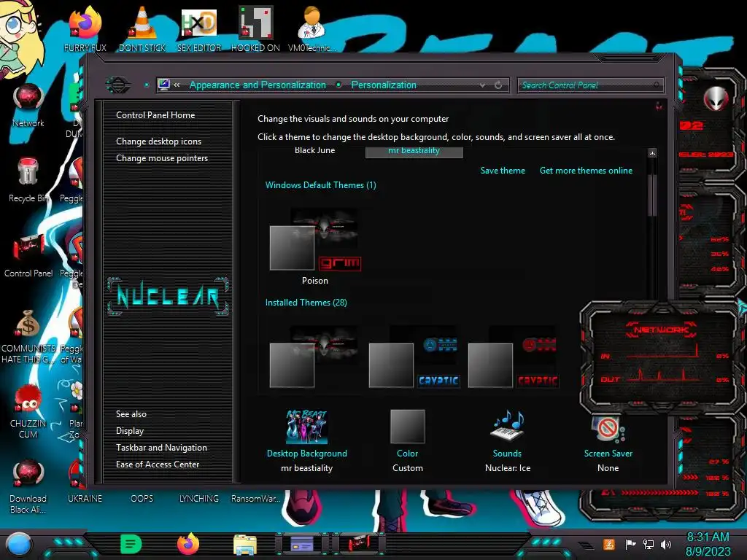Click the double chevron in address bar

coord(177,85)
